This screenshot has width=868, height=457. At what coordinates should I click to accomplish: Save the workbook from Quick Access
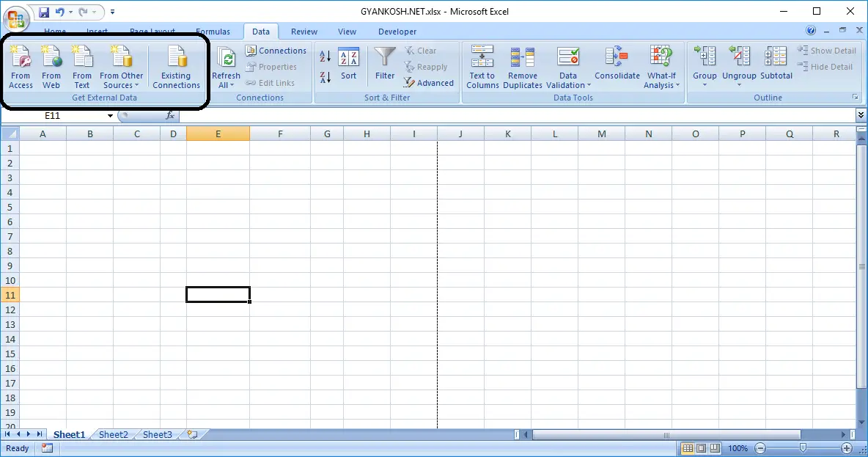pos(44,12)
